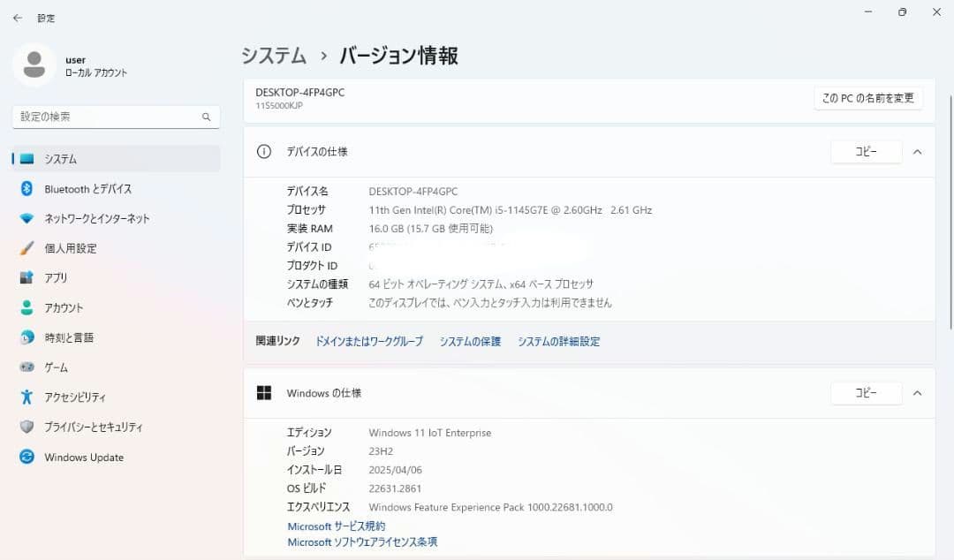Copy the device specifications with コピー

pos(866,151)
